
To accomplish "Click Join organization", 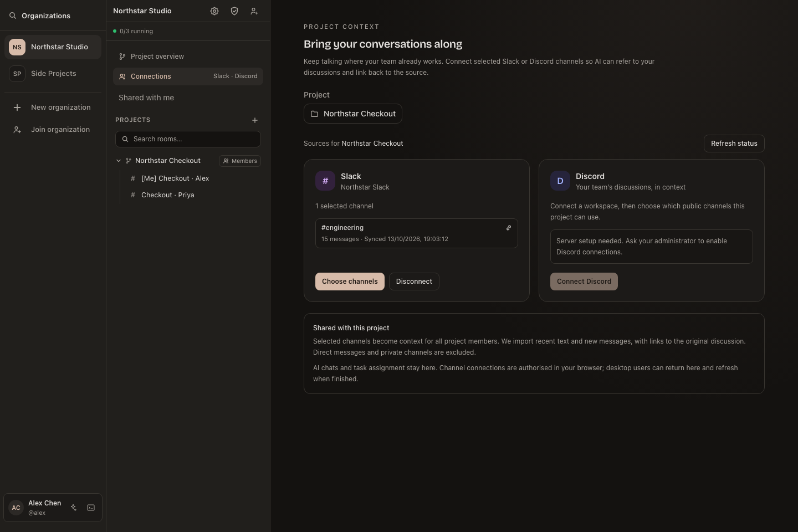I will 53,130.
